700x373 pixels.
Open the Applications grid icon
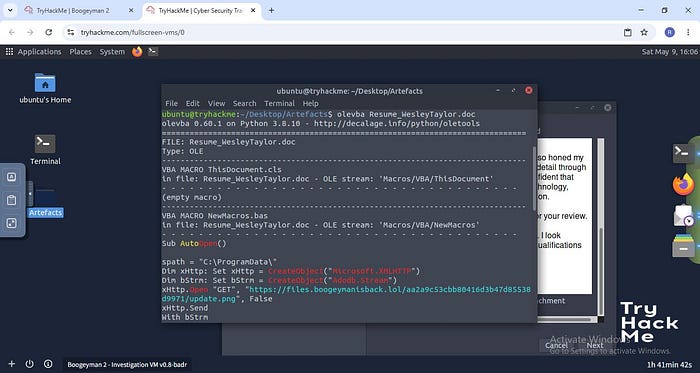9,52
